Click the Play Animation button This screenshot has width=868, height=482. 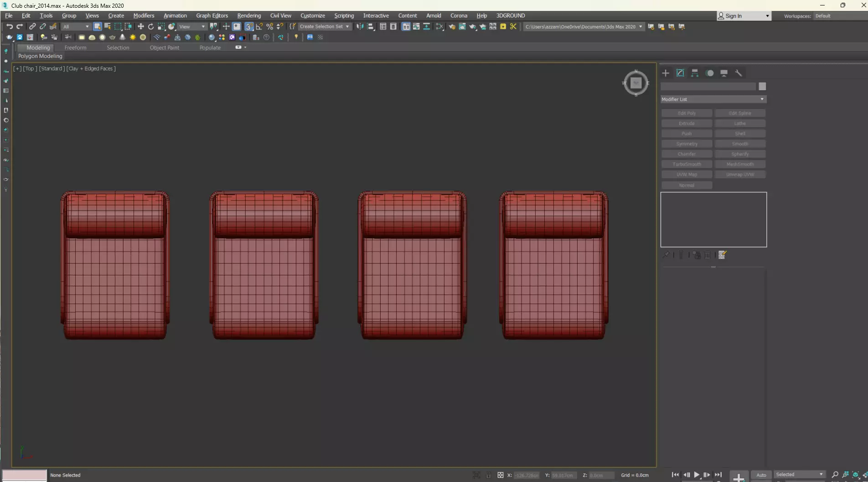click(697, 475)
